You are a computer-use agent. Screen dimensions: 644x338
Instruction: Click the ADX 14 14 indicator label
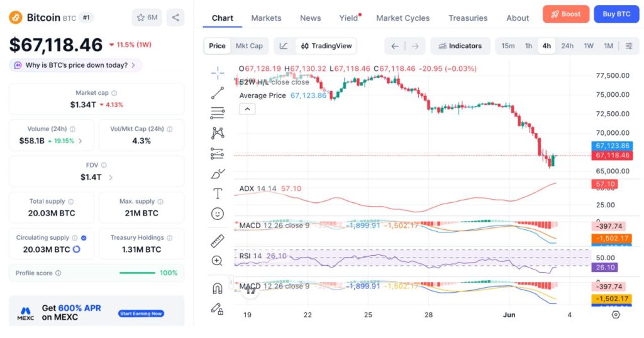257,188
